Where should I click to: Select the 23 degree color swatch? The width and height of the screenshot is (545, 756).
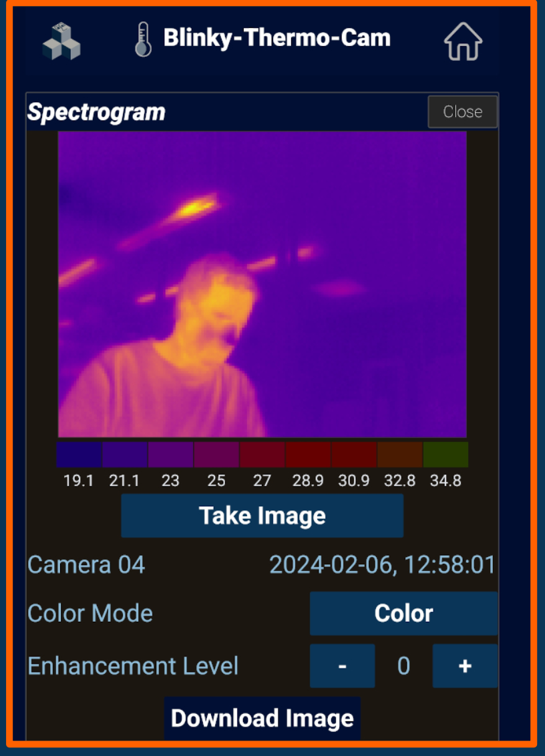point(170,455)
